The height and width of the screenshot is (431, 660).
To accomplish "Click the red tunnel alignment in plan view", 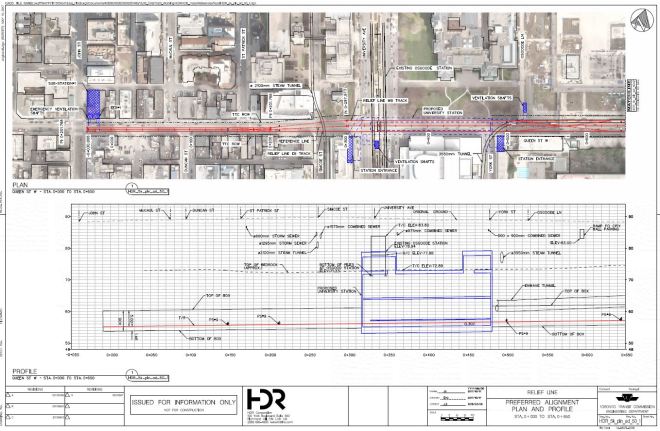I will [x=300, y=129].
